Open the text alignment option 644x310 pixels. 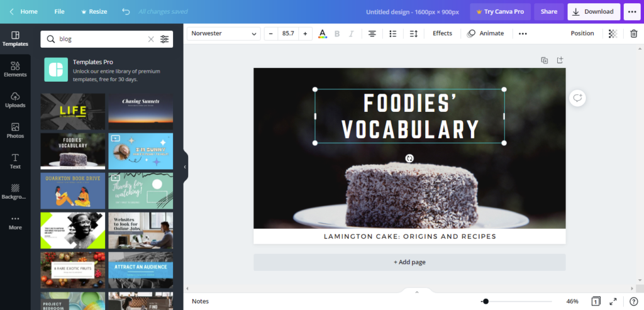point(372,33)
